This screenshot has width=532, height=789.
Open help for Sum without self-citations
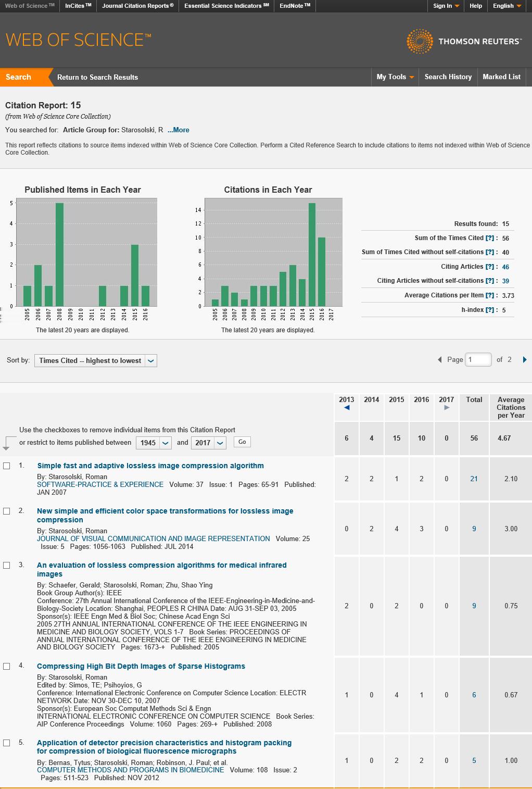click(490, 252)
